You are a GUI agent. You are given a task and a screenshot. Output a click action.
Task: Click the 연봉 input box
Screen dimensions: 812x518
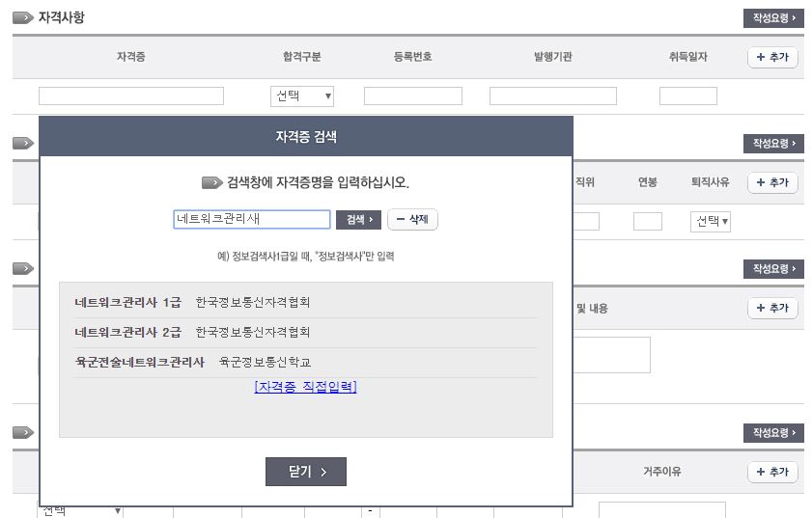pyautogui.click(x=647, y=222)
